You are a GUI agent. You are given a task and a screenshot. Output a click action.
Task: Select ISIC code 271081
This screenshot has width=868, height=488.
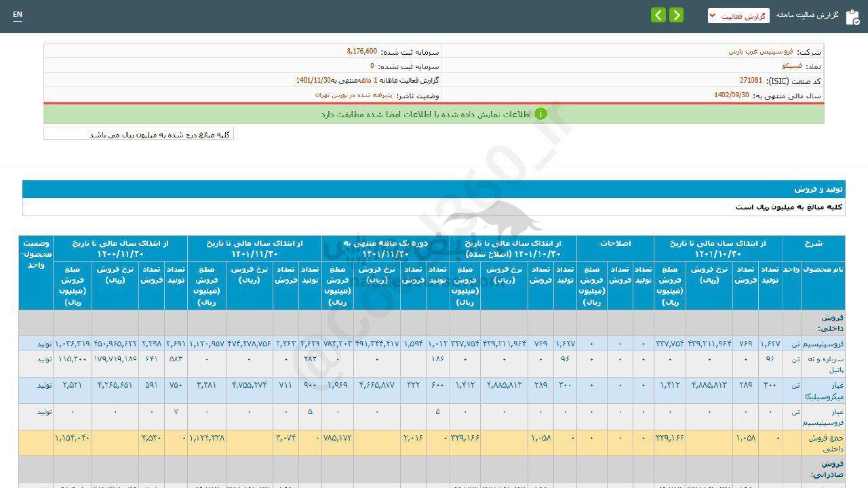tap(751, 81)
